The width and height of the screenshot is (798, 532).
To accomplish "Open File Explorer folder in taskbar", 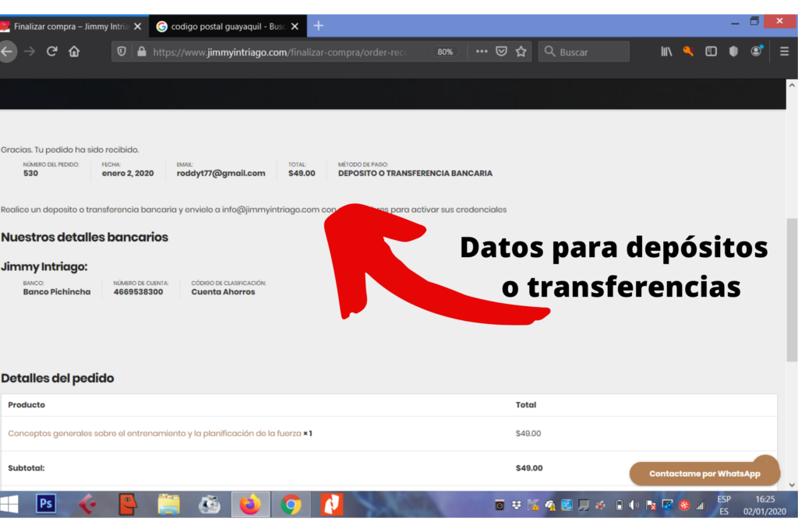I will [168, 505].
